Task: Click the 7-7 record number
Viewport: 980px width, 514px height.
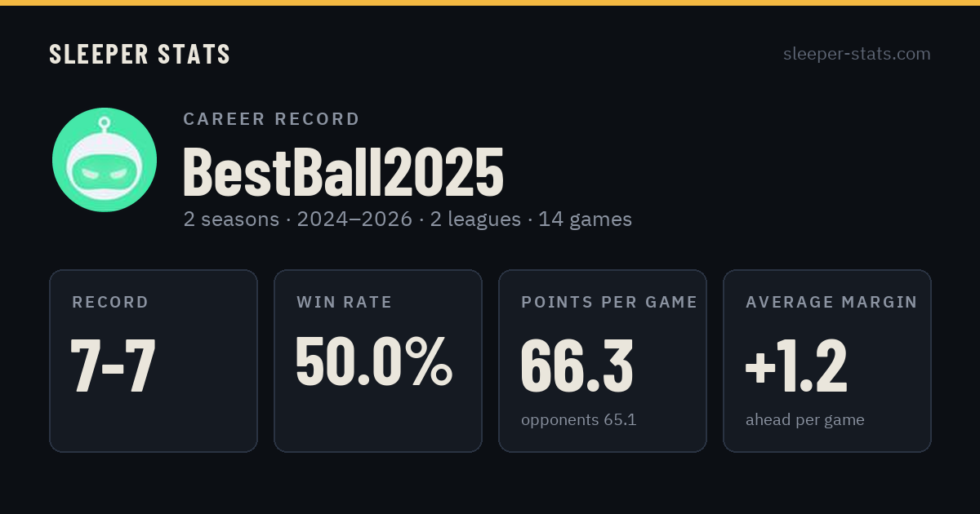Action: (x=114, y=366)
